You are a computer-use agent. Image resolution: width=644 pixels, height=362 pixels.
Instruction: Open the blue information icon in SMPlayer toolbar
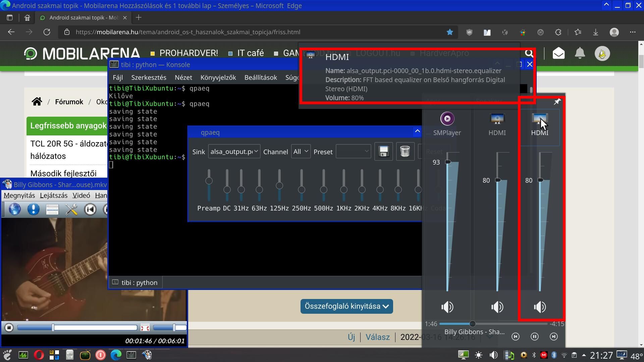(x=34, y=209)
